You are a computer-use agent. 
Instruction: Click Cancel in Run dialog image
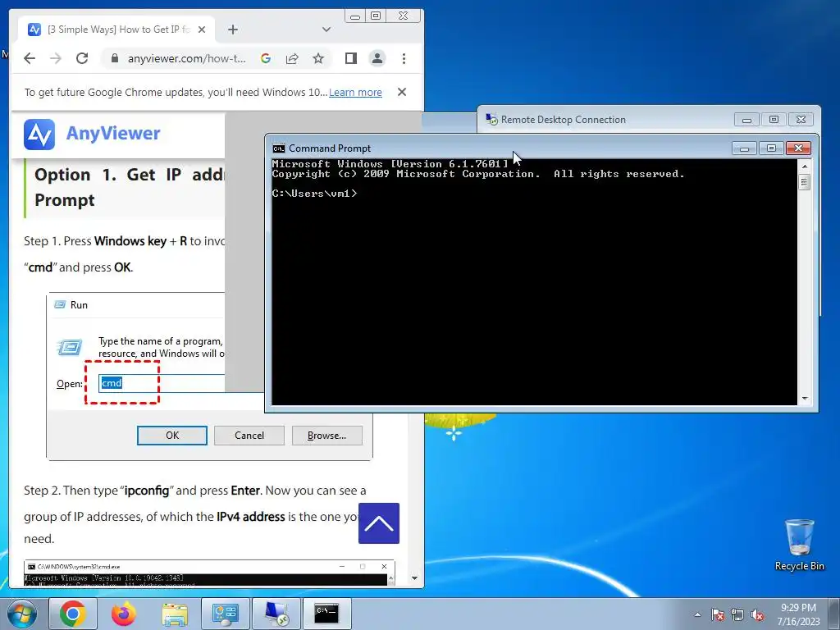[x=249, y=436]
